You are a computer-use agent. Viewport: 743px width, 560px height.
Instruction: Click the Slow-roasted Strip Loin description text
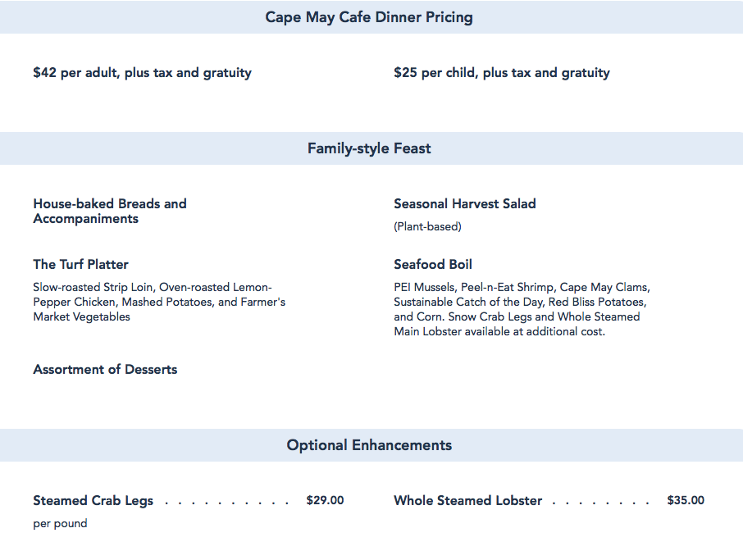point(159,302)
